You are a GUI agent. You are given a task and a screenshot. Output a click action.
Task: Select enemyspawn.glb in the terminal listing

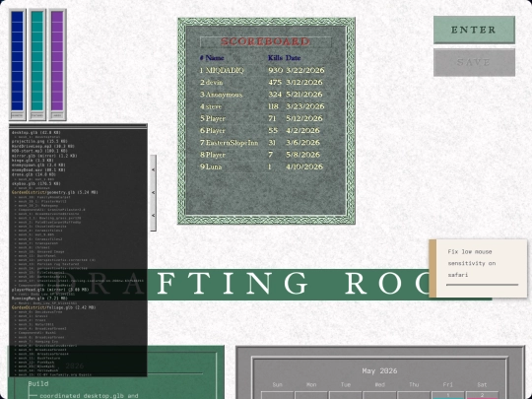pos(38,166)
